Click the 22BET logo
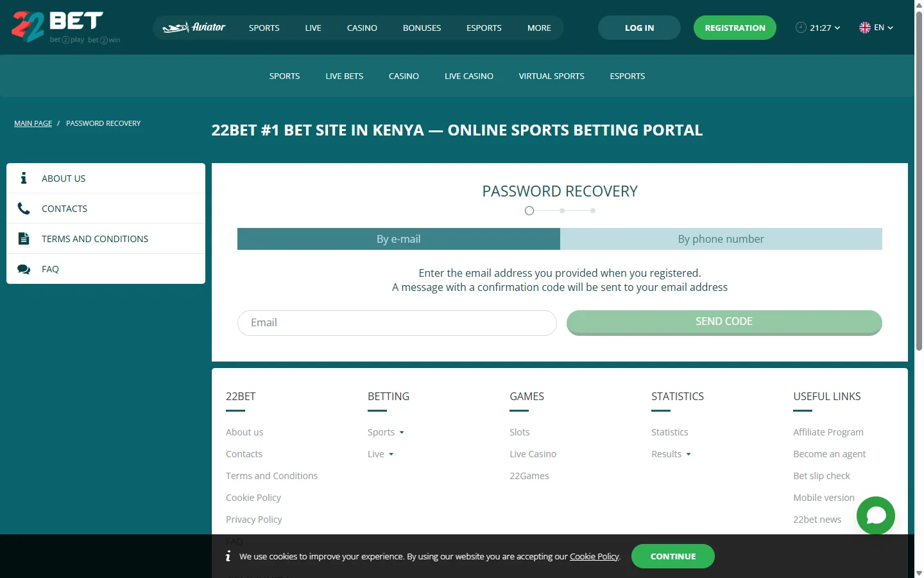This screenshot has width=924, height=578. (65, 27)
